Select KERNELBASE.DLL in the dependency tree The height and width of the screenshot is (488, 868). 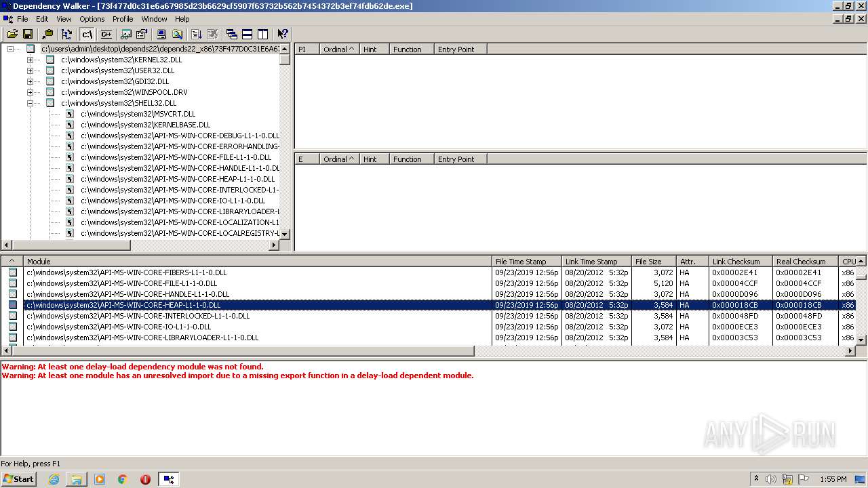pyautogui.click(x=145, y=125)
